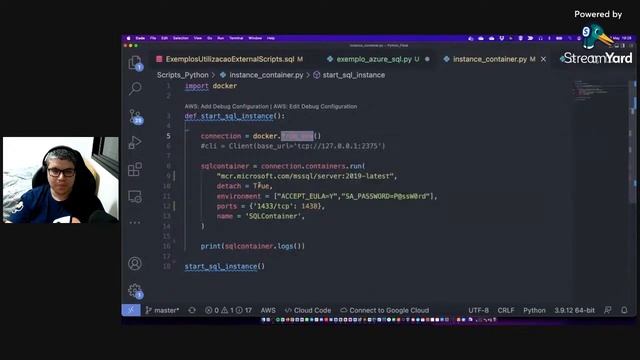
Task: Select the Python language mode
Action: click(x=534, y=310)
